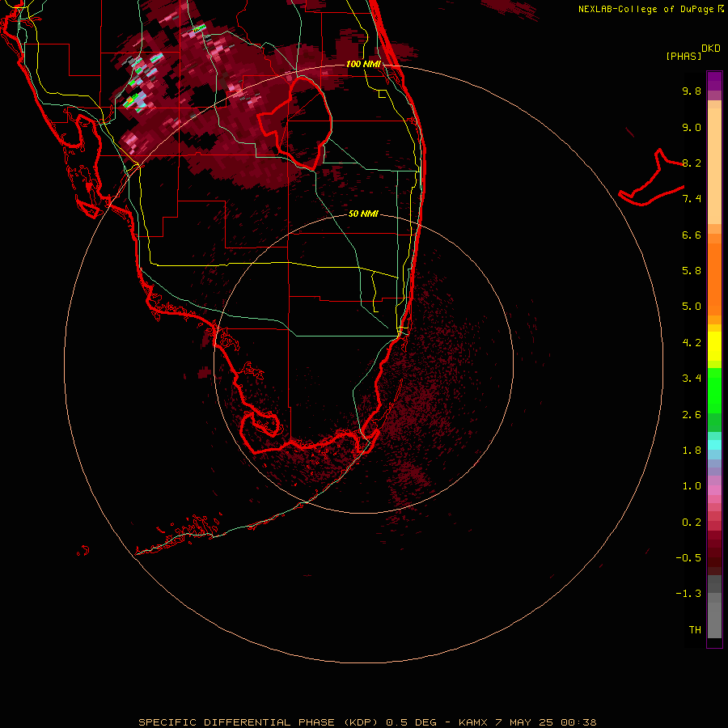Image resolution: width=728 pixels, height=728 pixels.
Task: Pick the orange color bar segment
Action: [x=714, y=279]
